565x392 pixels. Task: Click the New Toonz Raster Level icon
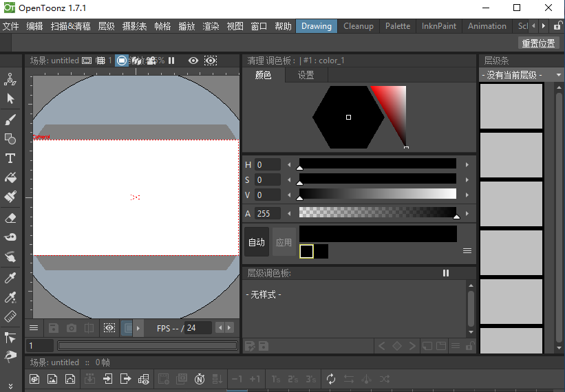[x=34, y=379]
